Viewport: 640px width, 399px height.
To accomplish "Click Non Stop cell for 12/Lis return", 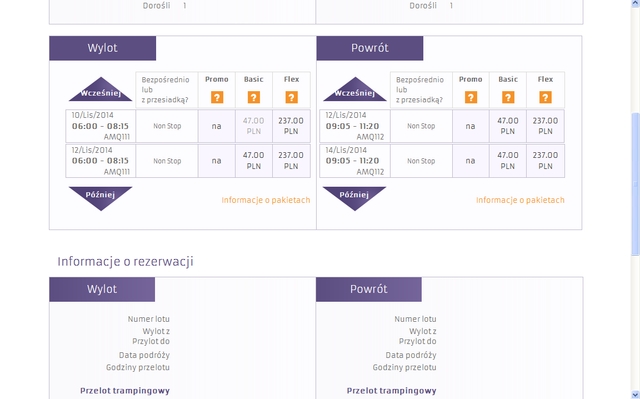I will (x=421, y=126).
